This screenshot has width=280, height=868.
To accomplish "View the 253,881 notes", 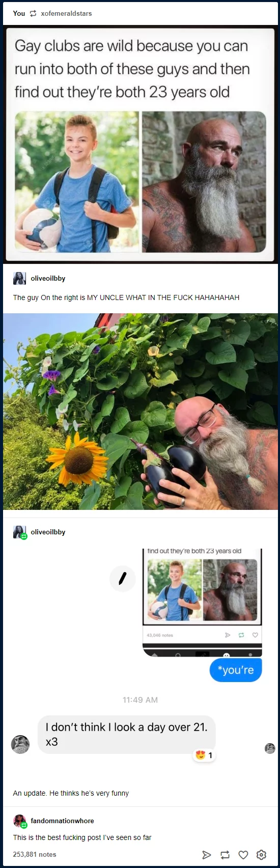I will 35,854.
